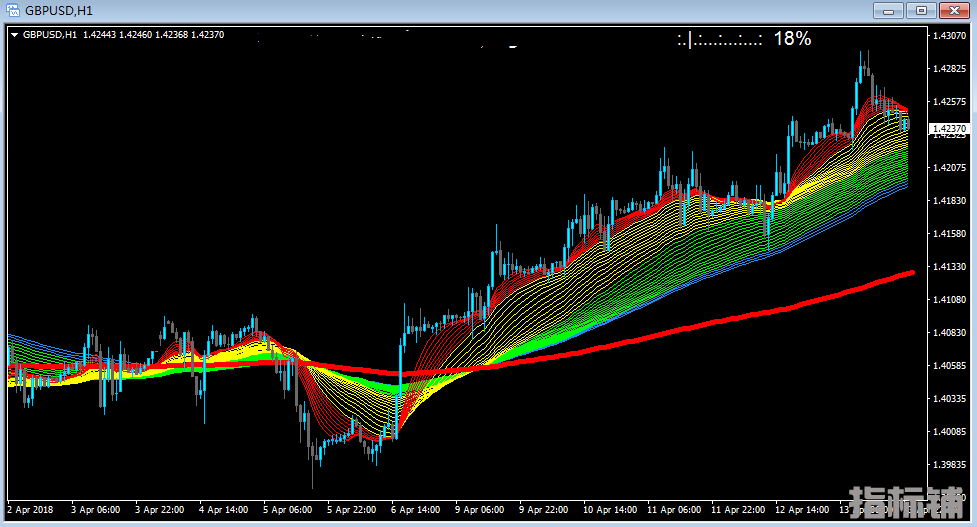Click the 1.41330 price axis label
977x527 pixels.
click(x=948, y=267)
